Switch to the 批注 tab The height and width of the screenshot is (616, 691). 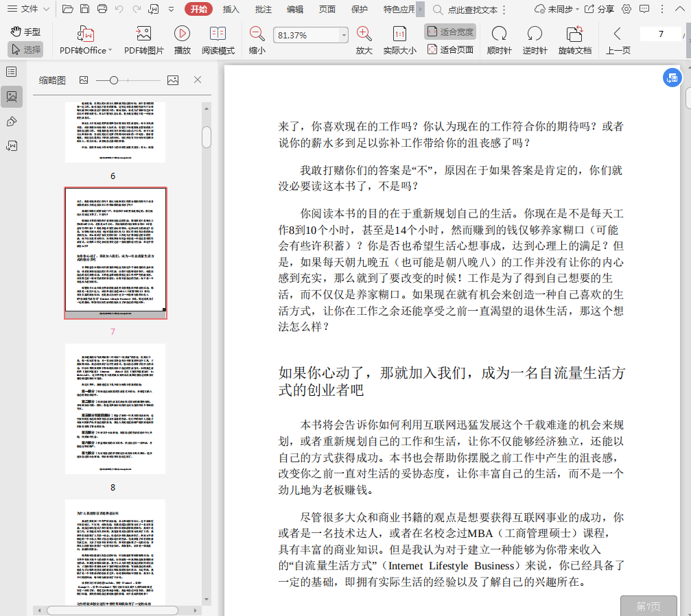coord(263,9)
